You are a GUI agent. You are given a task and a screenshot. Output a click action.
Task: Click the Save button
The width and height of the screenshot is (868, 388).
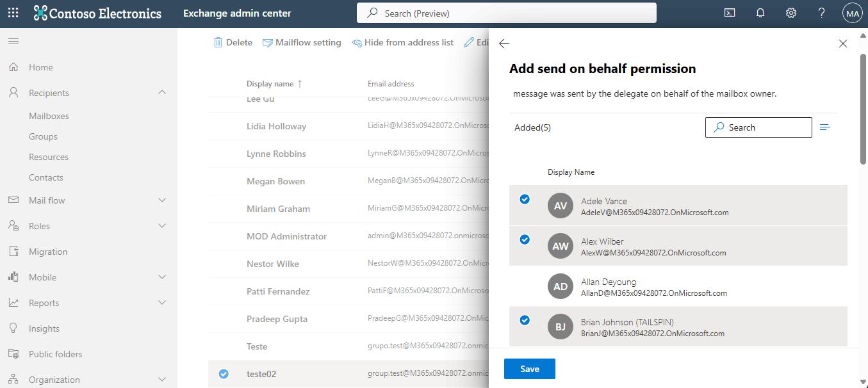(x=529, y=369)
